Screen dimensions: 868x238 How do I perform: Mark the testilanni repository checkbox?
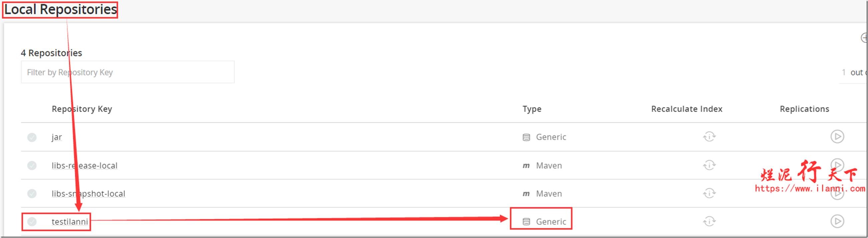tap(32, 222)
